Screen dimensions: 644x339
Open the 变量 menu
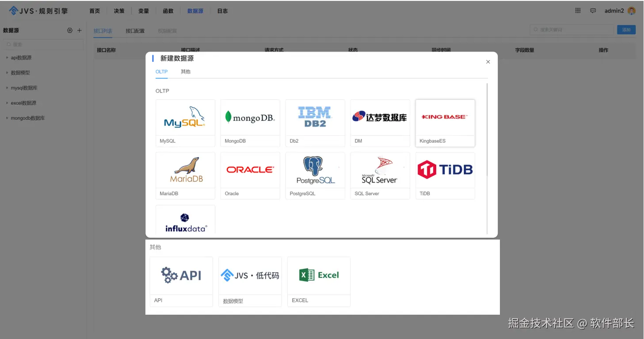coord(144,11)
